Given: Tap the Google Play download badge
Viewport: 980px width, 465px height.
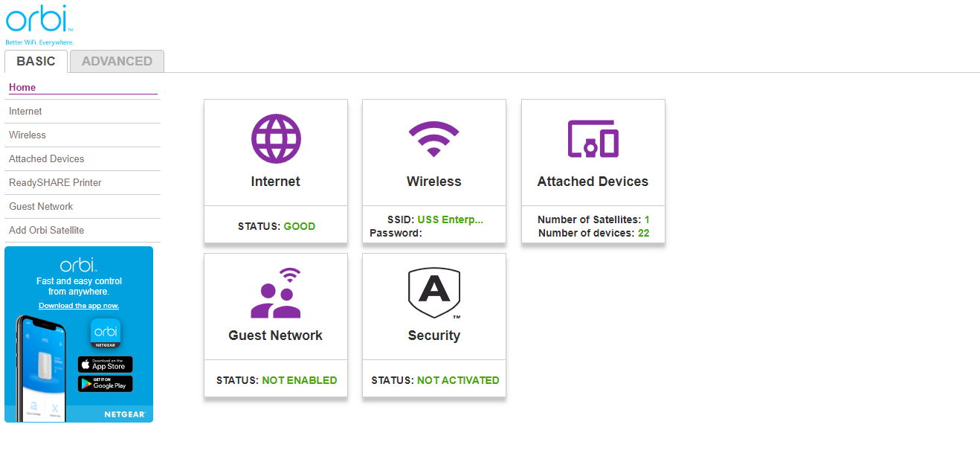Looking at the screenshot, I should click(x=106, y=384).
